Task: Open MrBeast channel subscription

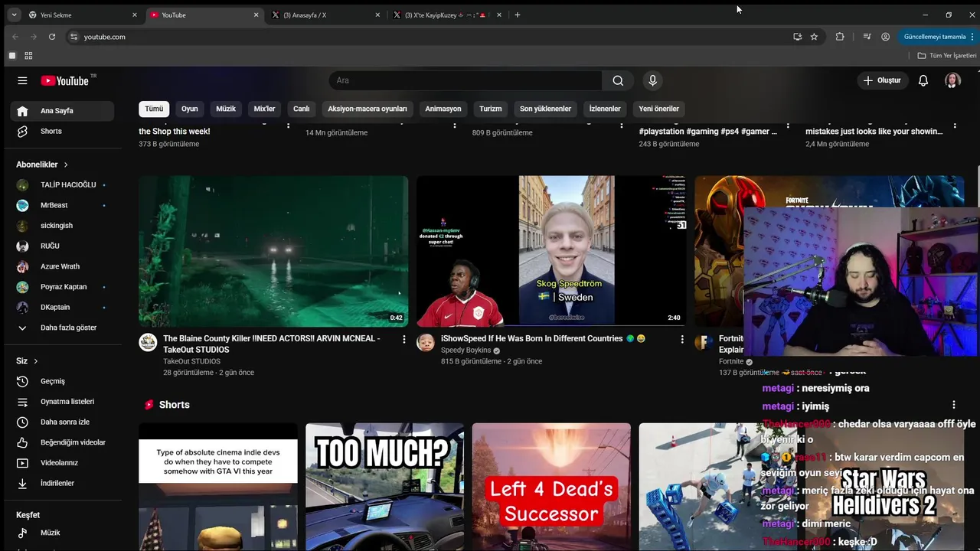Action: (62, 205)
